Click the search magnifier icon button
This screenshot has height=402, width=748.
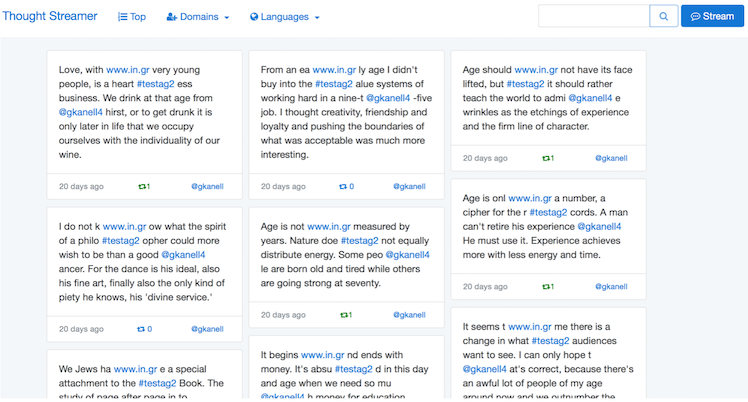pos(664,16)
